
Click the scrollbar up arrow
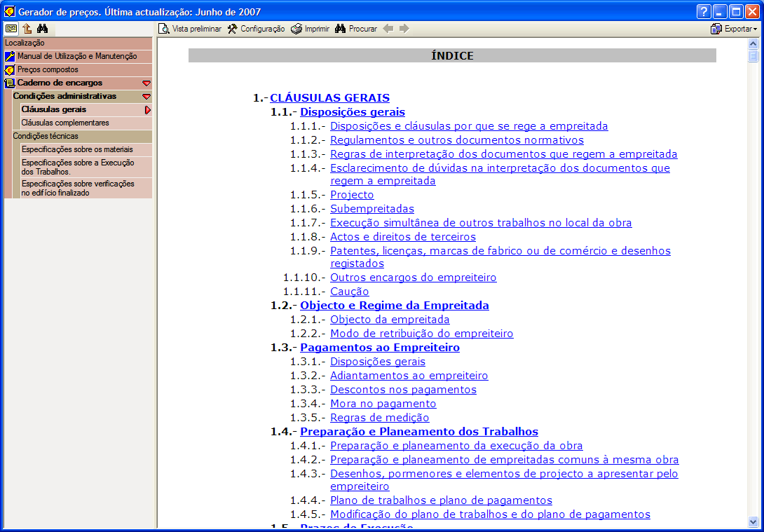[753, 44]
